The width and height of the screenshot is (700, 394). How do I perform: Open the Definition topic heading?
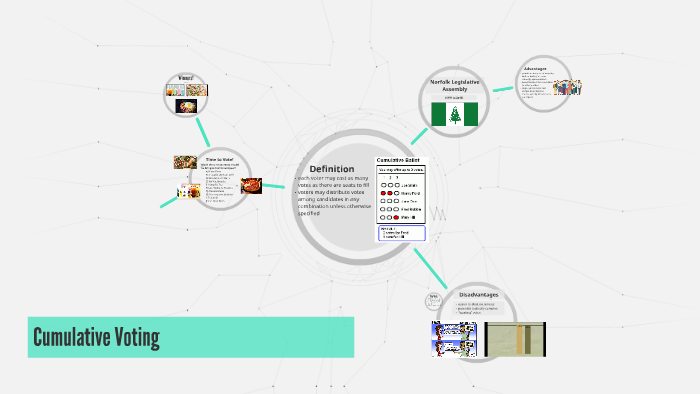[332, 169]
